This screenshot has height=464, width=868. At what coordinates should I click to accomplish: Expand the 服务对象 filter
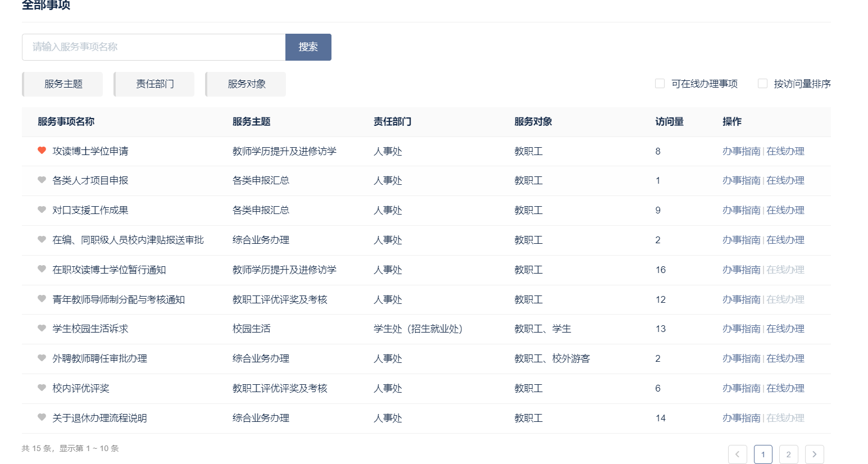point(246,84)
